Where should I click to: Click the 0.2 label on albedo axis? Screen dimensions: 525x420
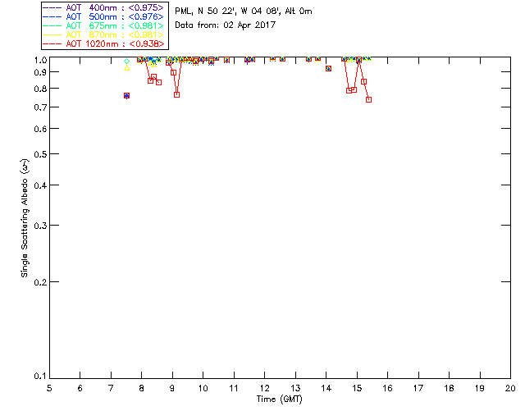coord(40,282)
